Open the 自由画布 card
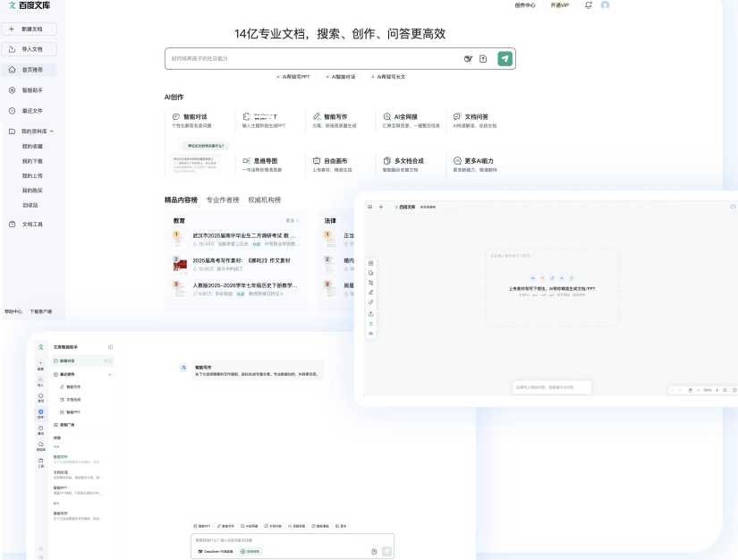 [x=340, y=165]
